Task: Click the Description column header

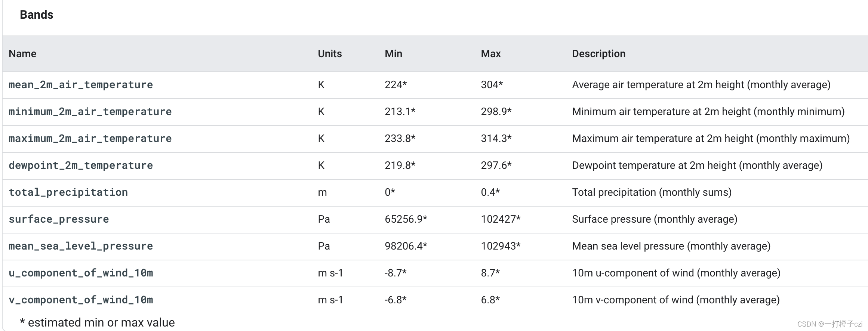Action: click(598, 54)
